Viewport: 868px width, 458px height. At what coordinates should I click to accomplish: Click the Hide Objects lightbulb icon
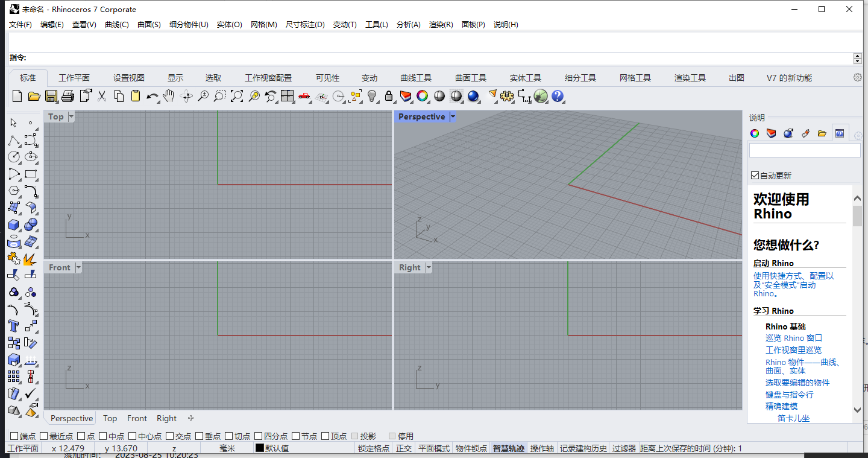[372, 96]
